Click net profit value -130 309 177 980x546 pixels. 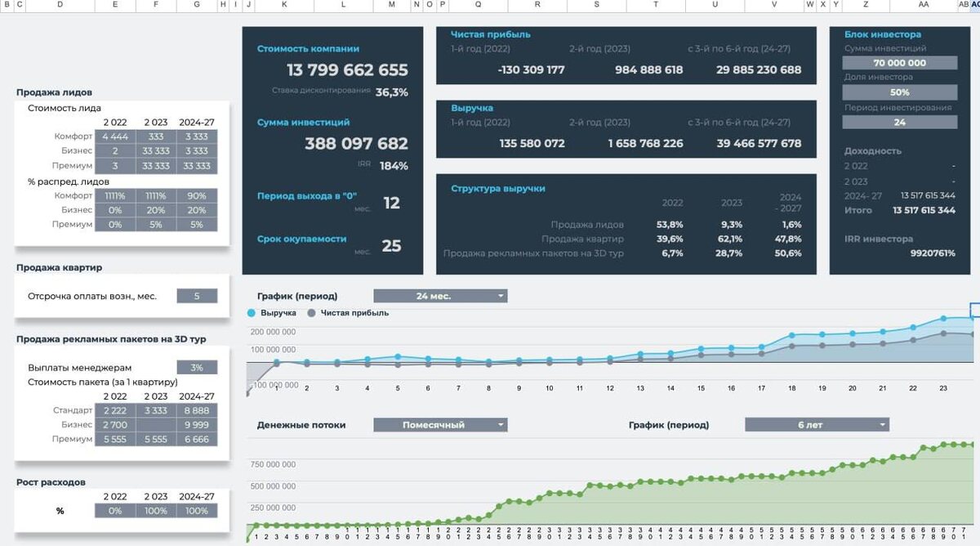click(531, 69)
